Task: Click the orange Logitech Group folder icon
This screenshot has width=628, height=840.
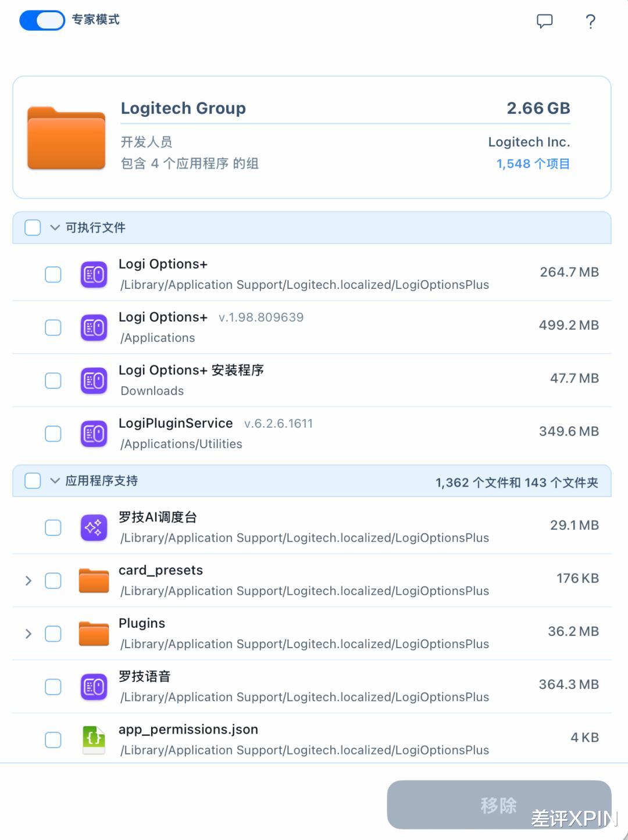Action: coord(66,138)
